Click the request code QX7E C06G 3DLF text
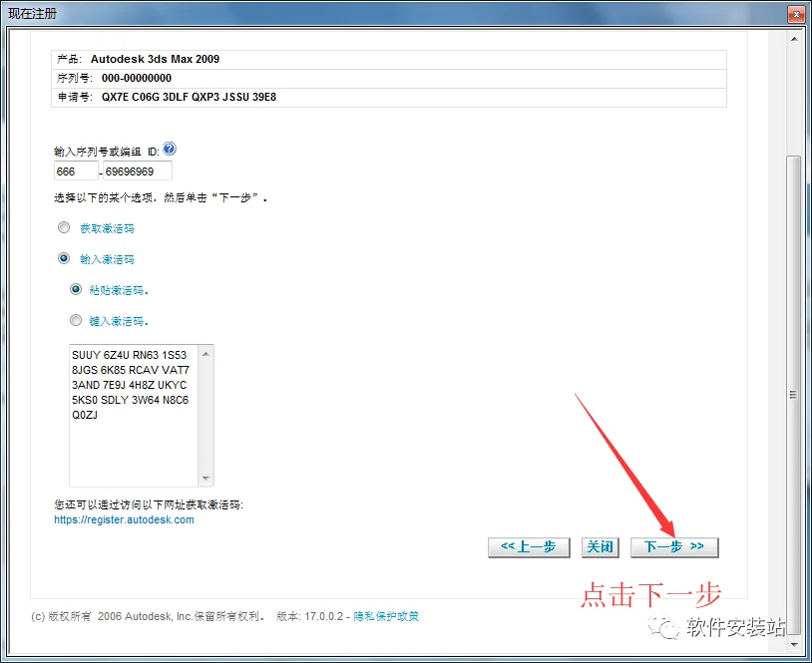This screenshot has height=663, width=812. (189, 97)
